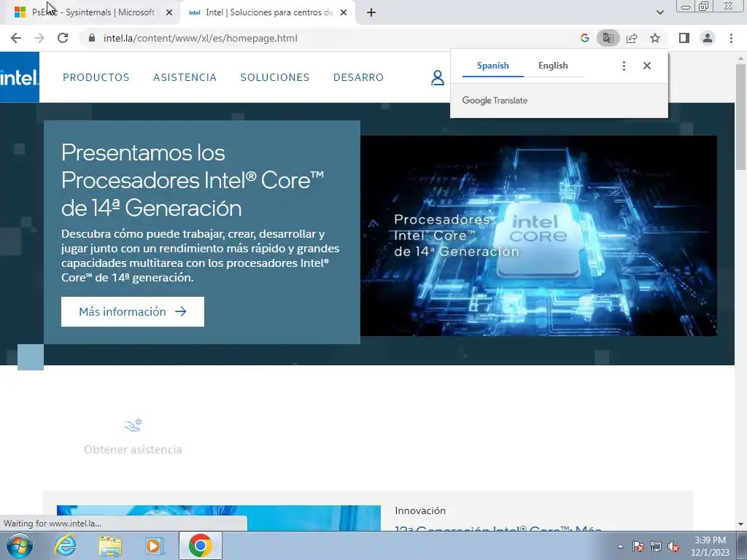Share this page icon
Screen dimensions: 747x560
pos(632,38)
